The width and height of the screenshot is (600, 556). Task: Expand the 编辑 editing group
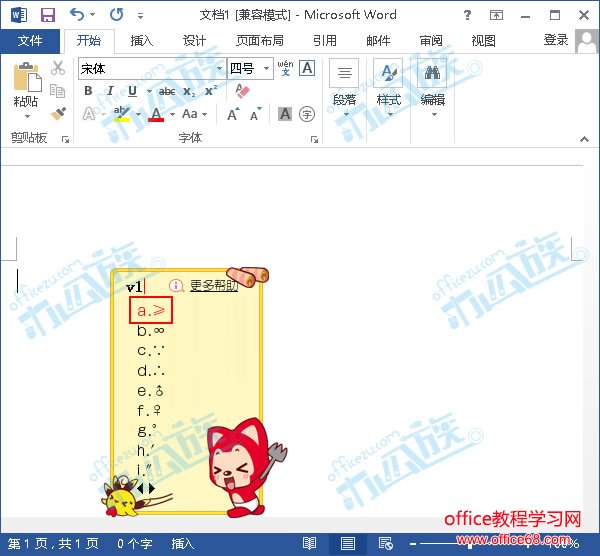click(x=433, y=88)
